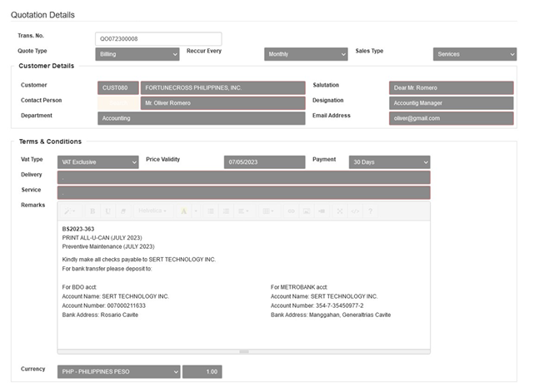
Task: Expand the Vat Type dropdown
Action: pyautogui.click(x=98, y=161)
